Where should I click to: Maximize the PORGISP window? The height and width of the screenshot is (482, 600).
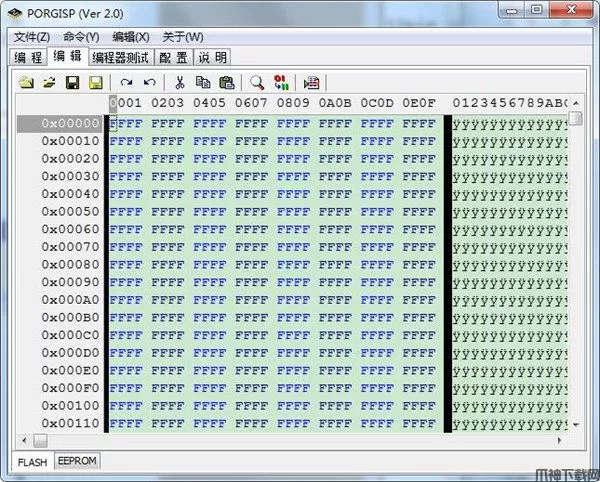[536, 10]
